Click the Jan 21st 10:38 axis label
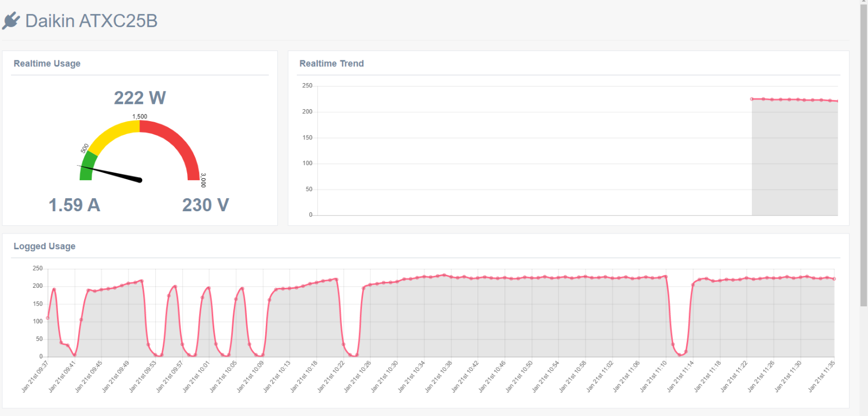This screenshot has height=416, width=868. tap(438, 376)
